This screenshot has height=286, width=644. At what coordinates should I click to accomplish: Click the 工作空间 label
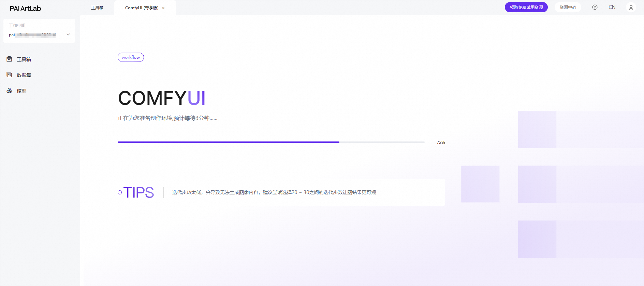pyautogui.click(x=17, y=25)
